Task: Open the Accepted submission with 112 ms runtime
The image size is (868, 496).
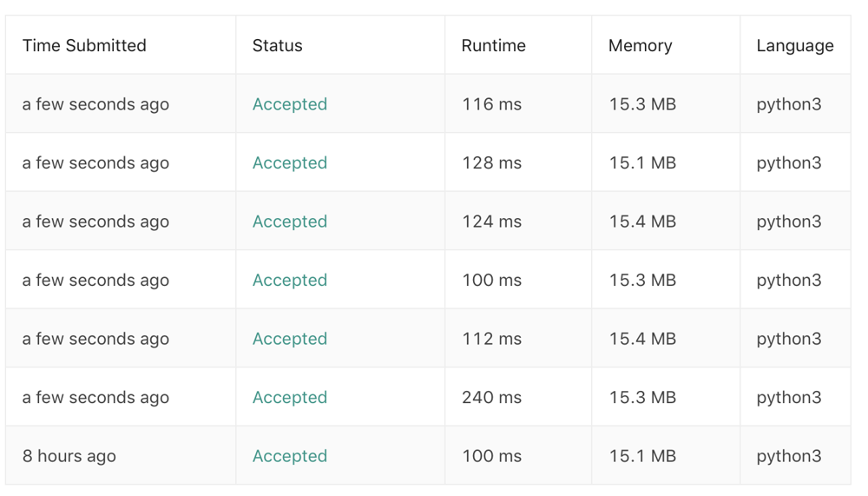Action: pyautogui.click(x=290, y=339)
